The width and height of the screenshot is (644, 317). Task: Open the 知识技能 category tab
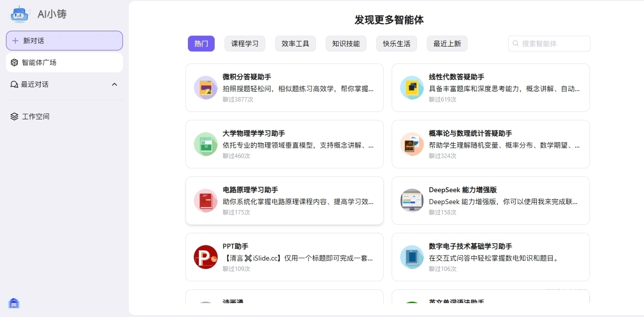346,44
